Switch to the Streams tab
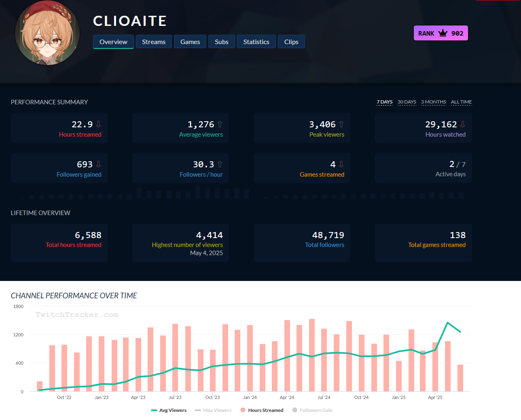 point(154,42)
